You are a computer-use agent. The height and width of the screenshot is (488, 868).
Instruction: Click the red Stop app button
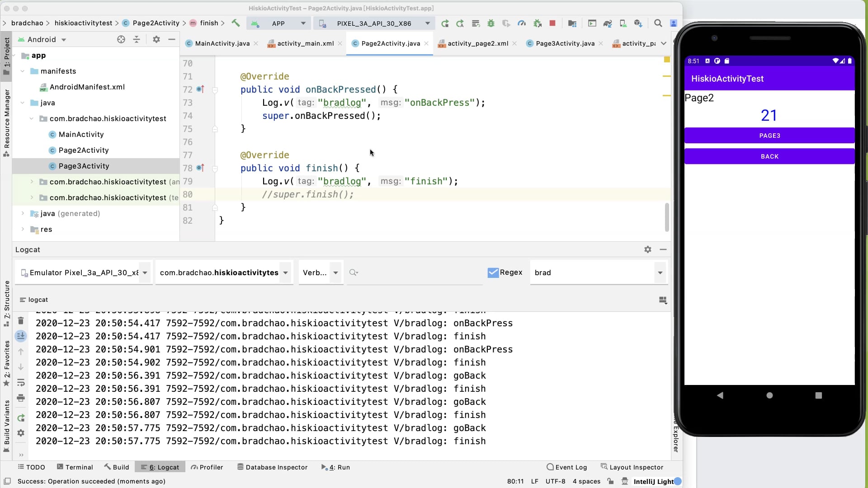552,23
